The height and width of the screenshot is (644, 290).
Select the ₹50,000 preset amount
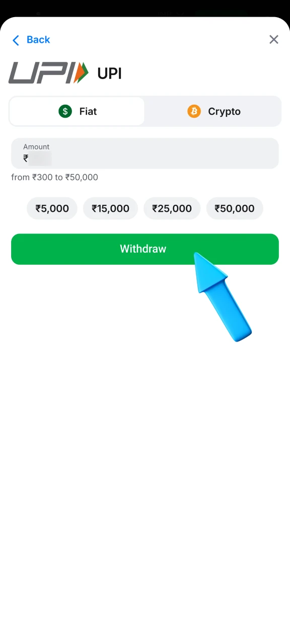235,208
